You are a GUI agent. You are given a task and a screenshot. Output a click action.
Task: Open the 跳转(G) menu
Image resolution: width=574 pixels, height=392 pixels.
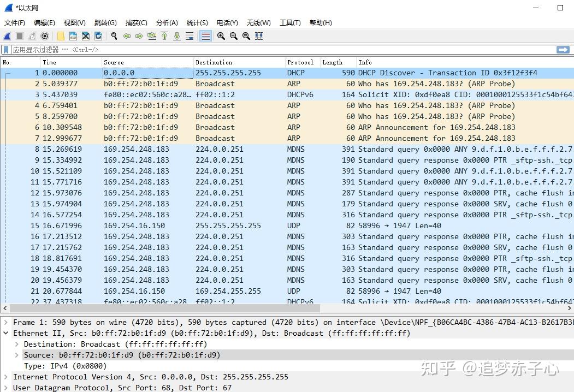(x=105, y=23)
